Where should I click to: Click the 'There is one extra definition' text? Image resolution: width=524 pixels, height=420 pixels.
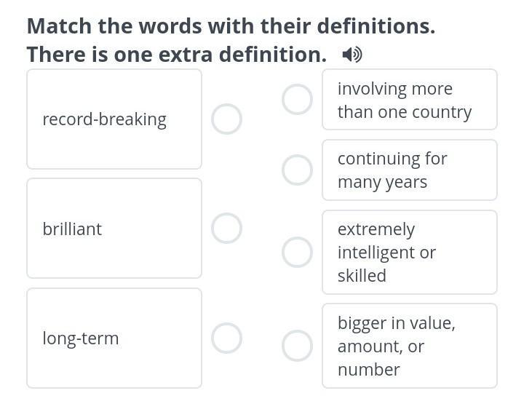pyautogui.click(x=177, y=55)
